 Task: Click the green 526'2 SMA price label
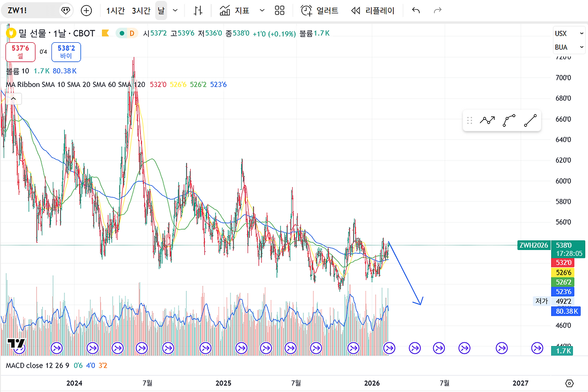click(x=563, y=282)
